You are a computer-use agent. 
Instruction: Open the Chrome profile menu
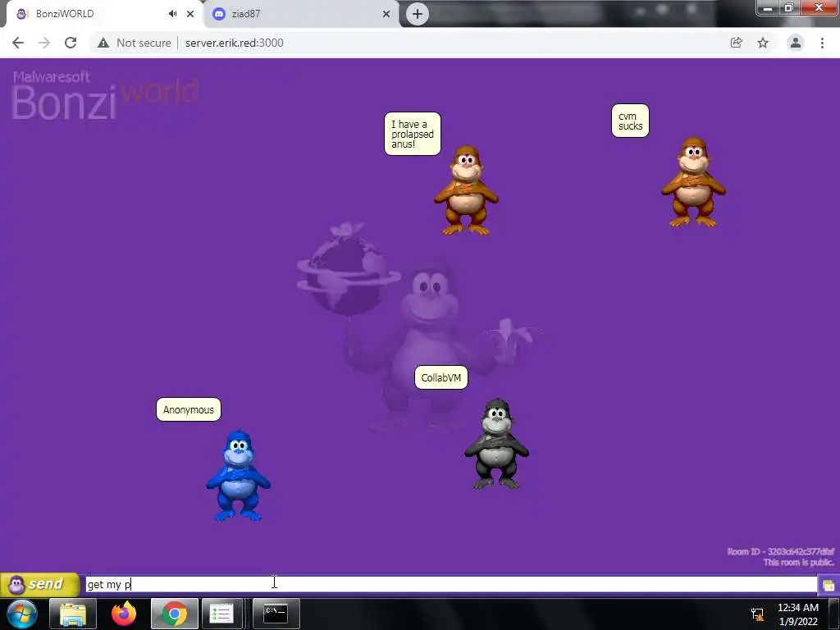pos(796,43)
